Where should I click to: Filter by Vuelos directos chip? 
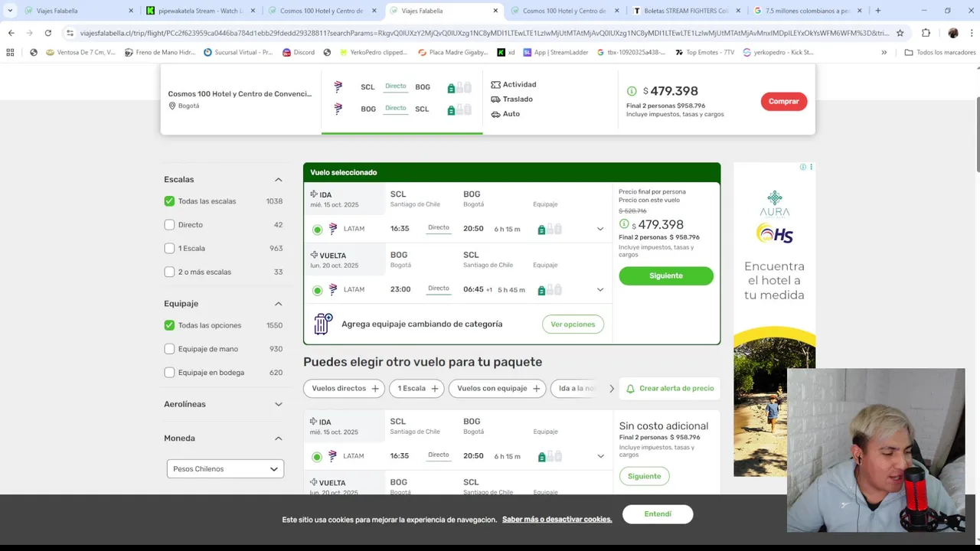[345, 389]
